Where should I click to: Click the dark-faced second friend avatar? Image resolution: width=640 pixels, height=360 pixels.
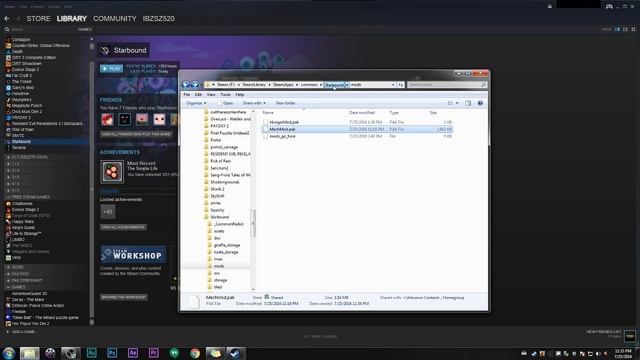124,119
